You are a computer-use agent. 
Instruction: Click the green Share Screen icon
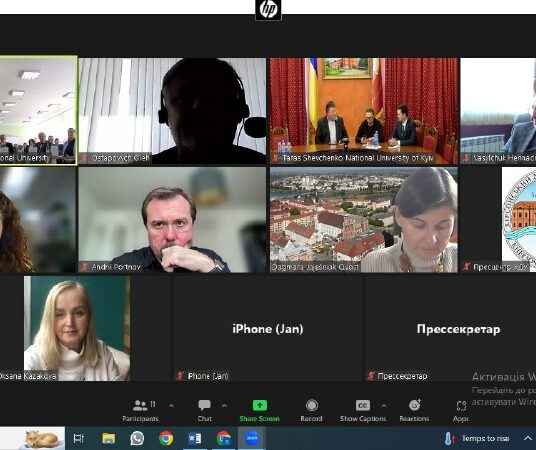259,406
